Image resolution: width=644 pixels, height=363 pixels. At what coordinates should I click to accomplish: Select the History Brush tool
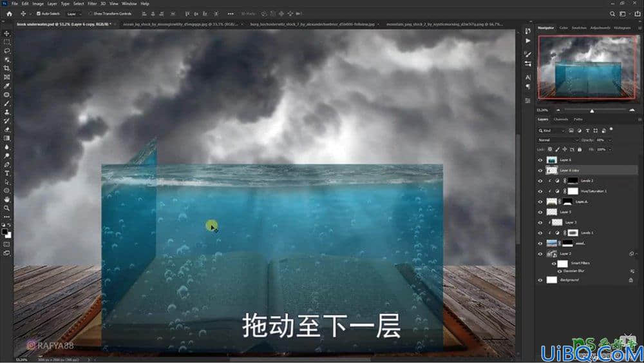click(x=6, y=121)
